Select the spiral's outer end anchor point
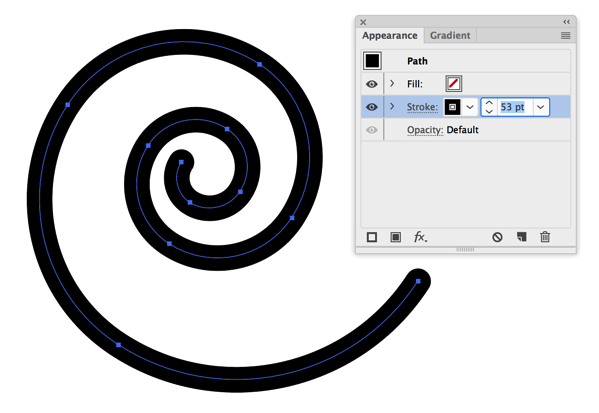599x413 pixels. tap(418, 281)
